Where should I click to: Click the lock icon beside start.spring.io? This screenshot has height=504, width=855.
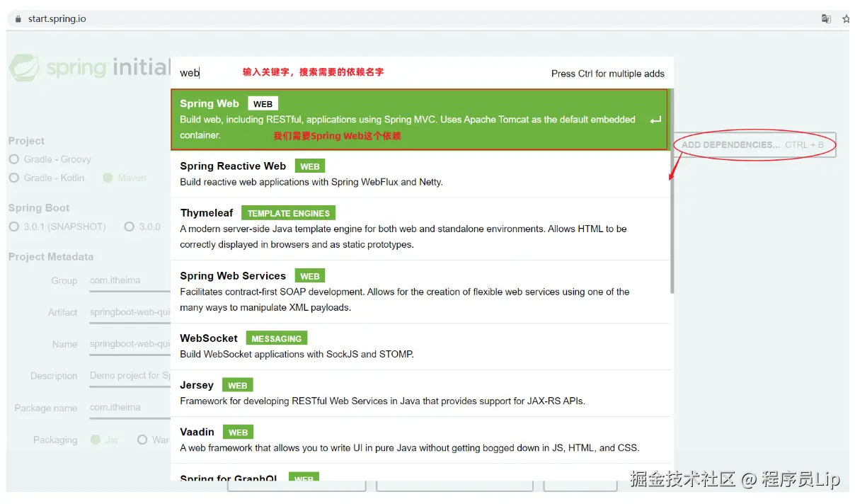tap(18, 19)
